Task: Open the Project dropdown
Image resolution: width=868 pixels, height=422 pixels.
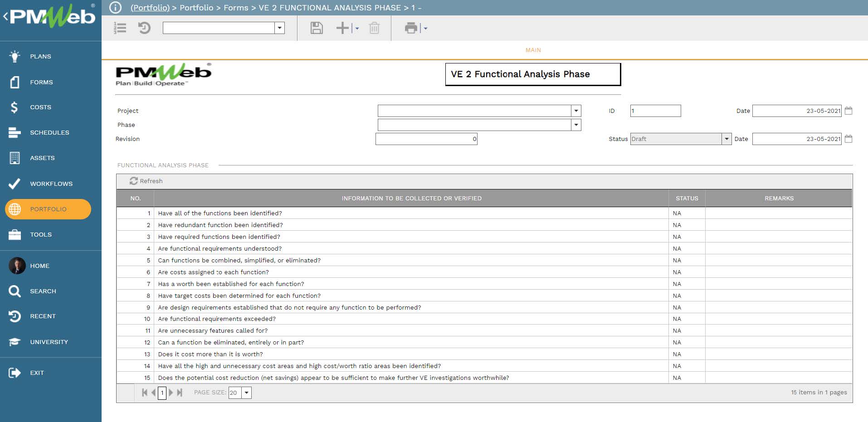Action: [x=575, y=111]
